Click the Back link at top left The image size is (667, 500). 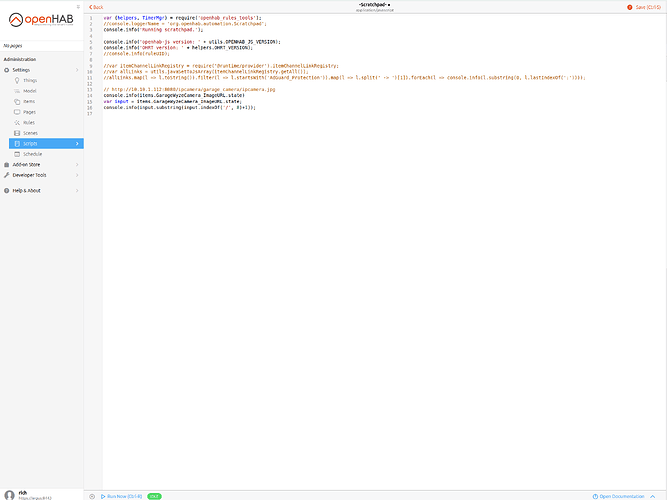coord(96,7)
